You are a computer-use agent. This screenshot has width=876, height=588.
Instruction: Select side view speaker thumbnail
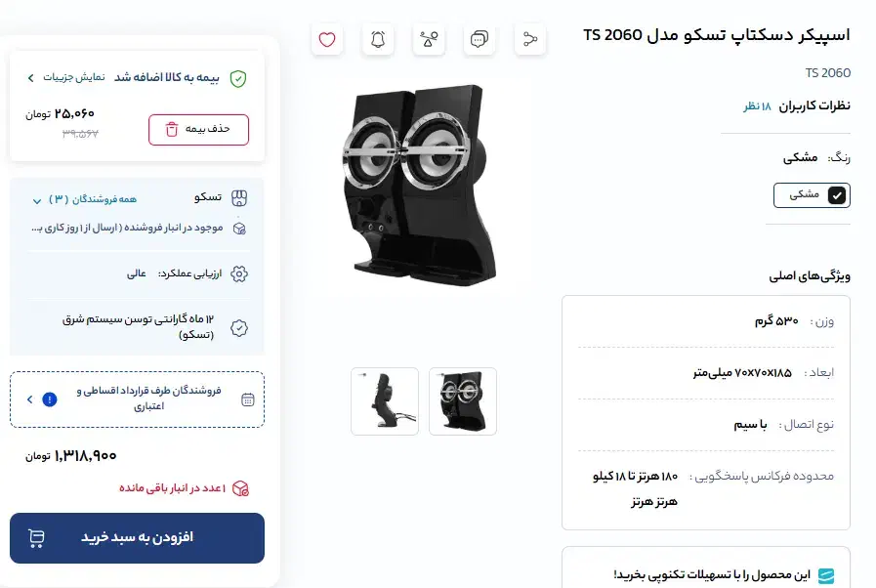(x=385, y=401)
